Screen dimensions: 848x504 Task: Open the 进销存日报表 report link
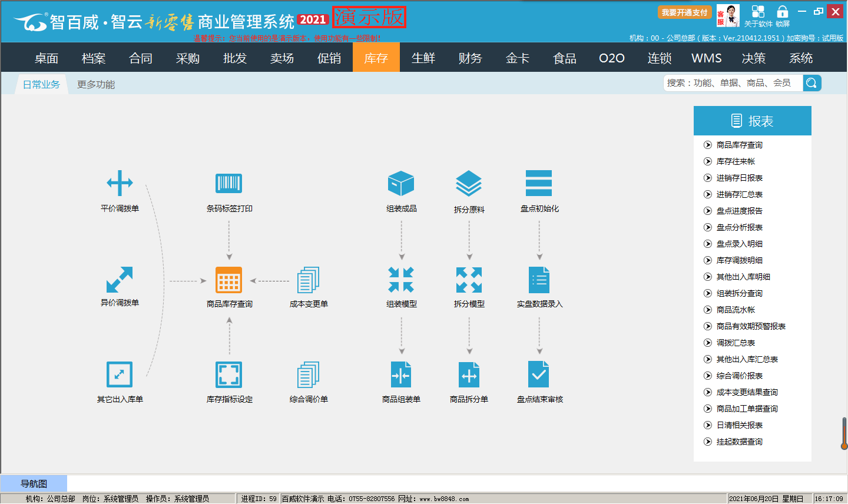pos(739,178)
